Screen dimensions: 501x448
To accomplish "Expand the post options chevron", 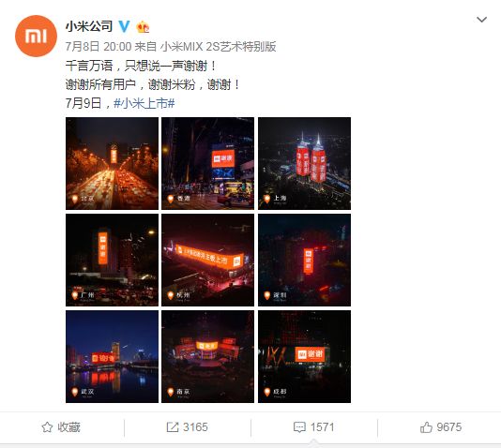I will (x=481, y=20).
